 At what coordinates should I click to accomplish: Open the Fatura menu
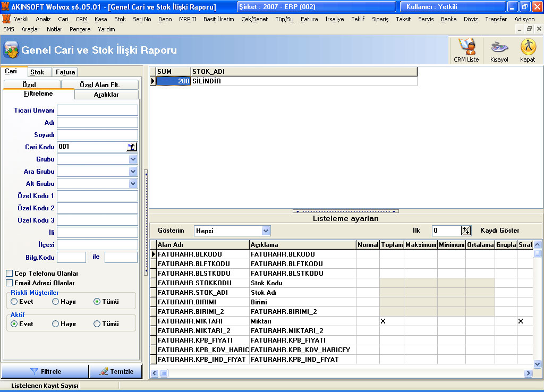tap(309, 19)
